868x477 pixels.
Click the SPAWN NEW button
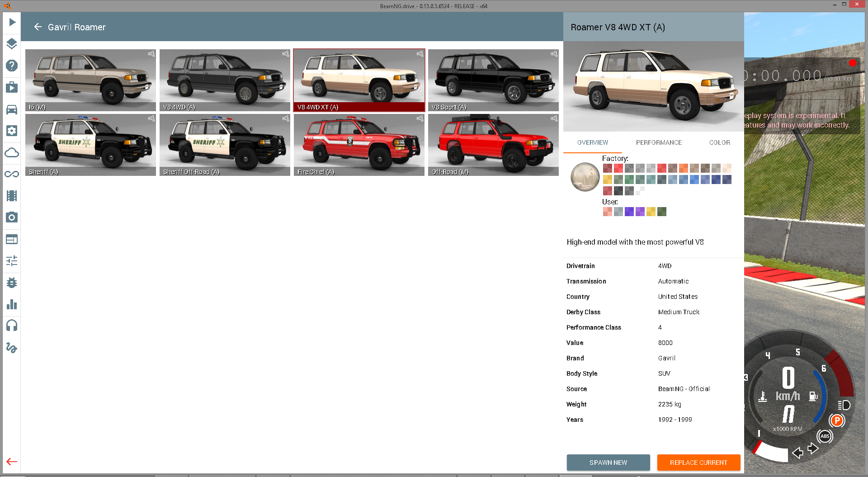pyautogui.click(x=608, y=463)
